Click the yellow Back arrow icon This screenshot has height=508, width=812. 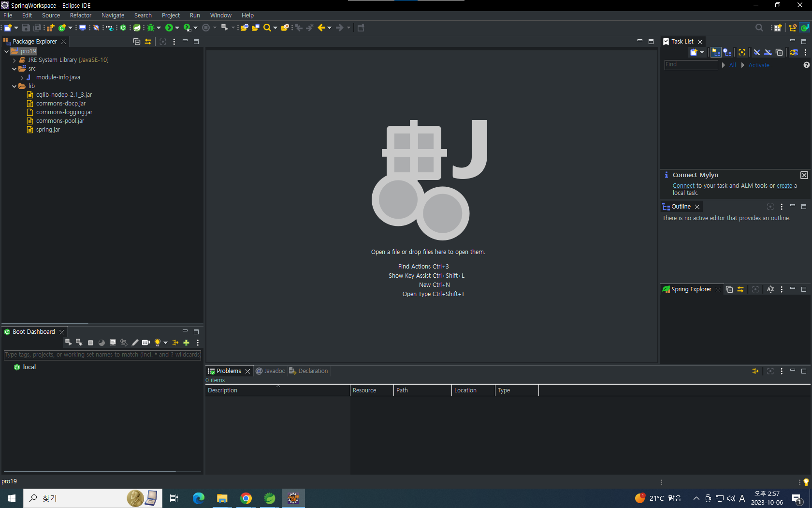(321, 28)
